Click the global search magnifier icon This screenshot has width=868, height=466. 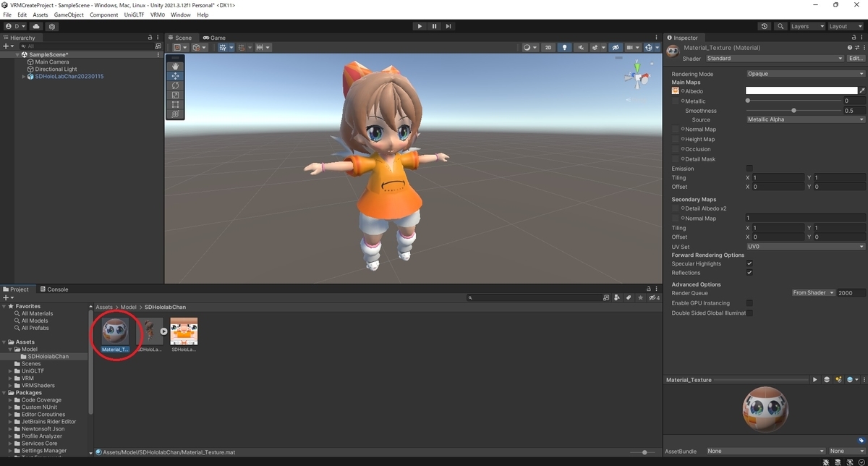pyautogui.click(x=780, y=26)
